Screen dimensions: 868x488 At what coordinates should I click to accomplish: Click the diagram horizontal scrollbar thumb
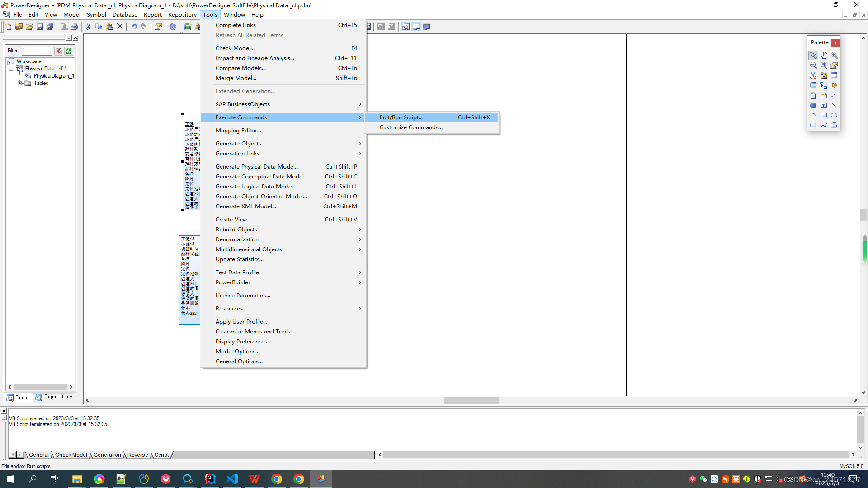tap(471, 400)
